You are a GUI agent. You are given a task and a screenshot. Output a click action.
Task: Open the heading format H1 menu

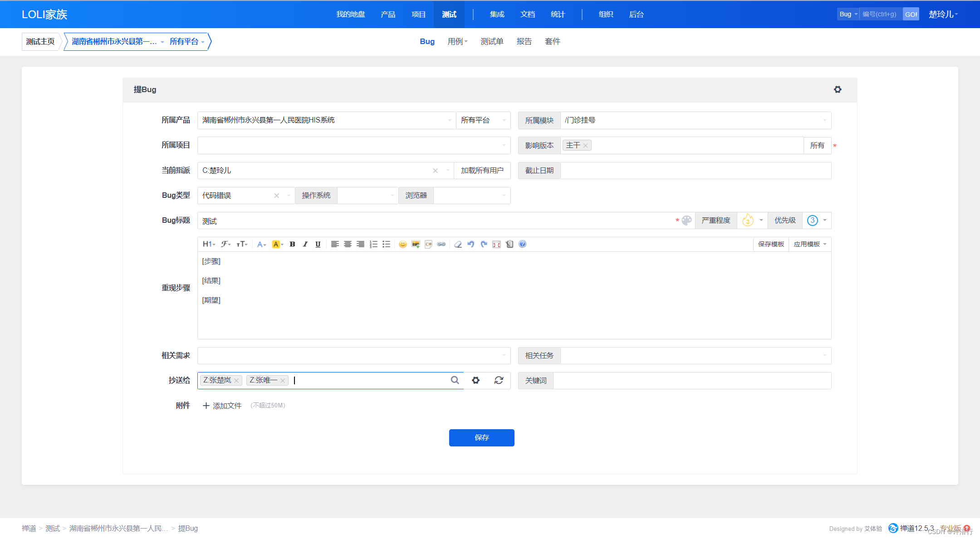(x=209, y=244)
